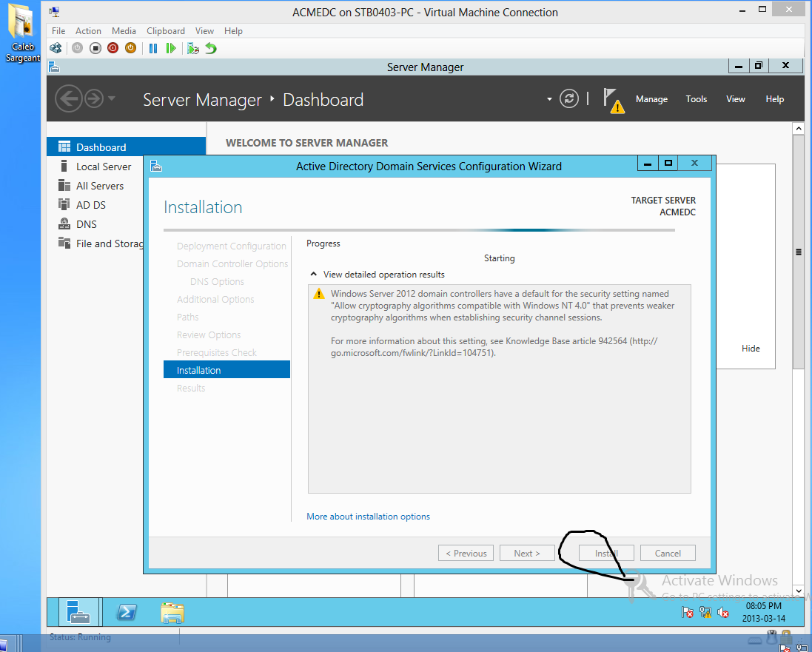Refresh the Server Manager dashboard
Screen dimensions: 812x652
tap(568, 98)
